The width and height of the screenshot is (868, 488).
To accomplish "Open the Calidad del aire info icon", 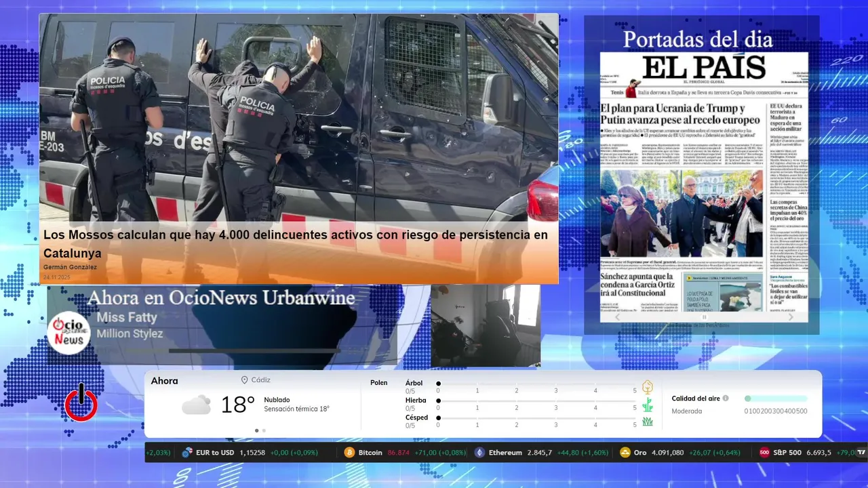I will [x=726, y=399].
